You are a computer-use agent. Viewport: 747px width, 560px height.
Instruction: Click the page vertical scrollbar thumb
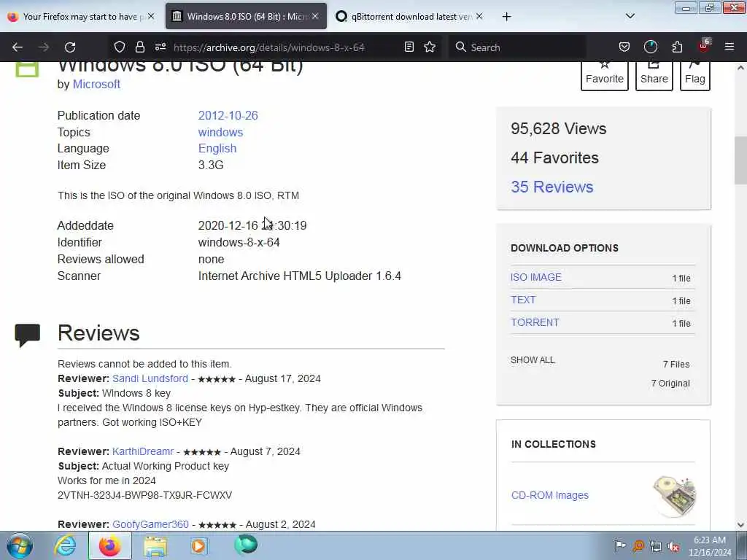tap(740, 160)
